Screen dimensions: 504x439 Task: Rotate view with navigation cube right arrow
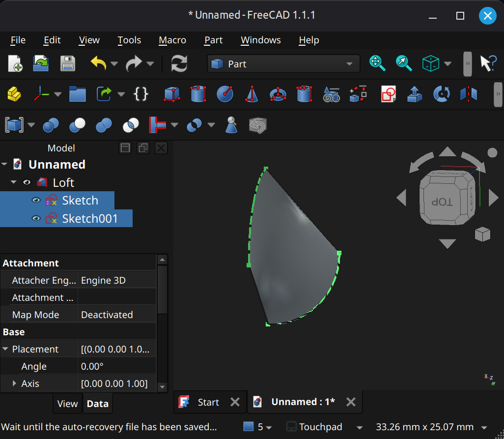(x=493, y=198)
